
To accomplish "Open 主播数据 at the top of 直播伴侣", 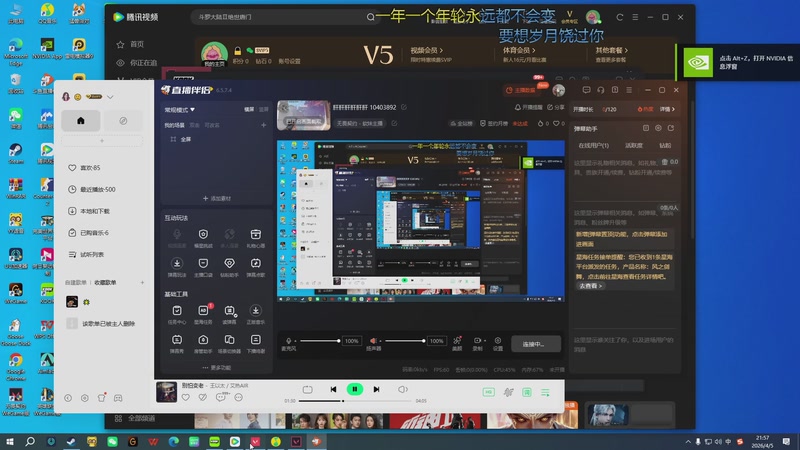I will [x=520, y=90].
